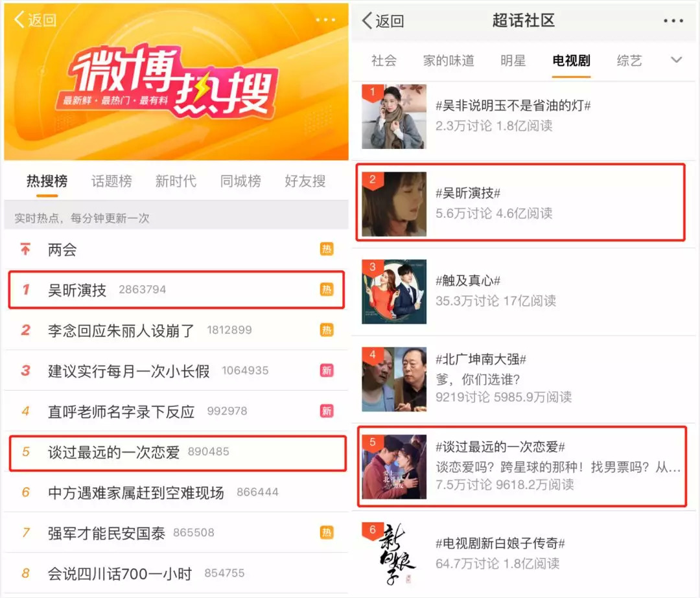Switch to the 话题榜 tab
This screenshot has height=598, width=700.
pyautogui.click(x=111, y=181)
